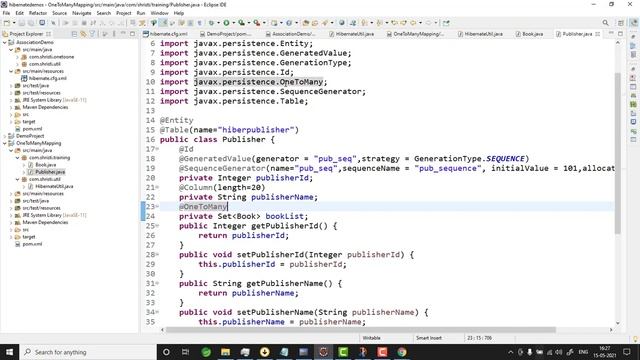The height and width of the screenshot is (360, 640).
Task: Click the Coverage run icon in toolbar
Action: click(242, 23)
